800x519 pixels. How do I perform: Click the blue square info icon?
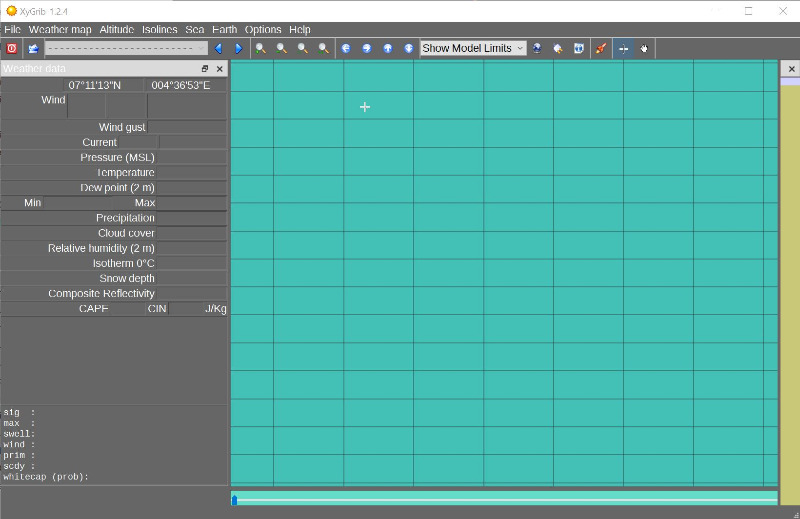click(x=579, y=48)
